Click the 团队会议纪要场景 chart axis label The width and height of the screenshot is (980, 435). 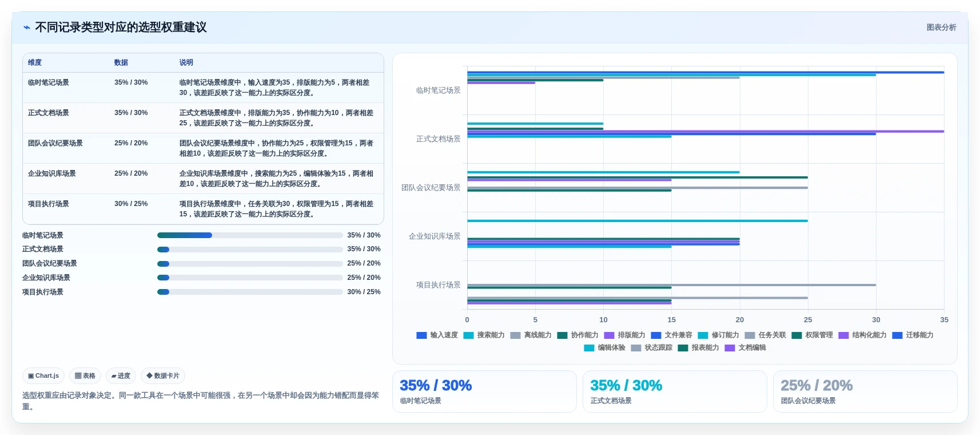pyautogui.click(x=431, y=188)
